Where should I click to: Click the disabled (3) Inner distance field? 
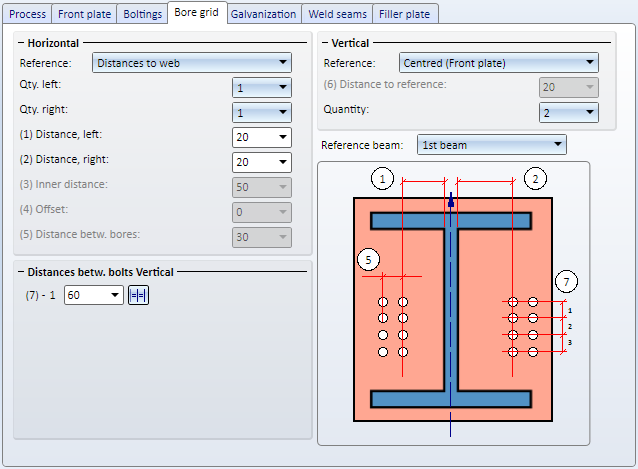262,187
